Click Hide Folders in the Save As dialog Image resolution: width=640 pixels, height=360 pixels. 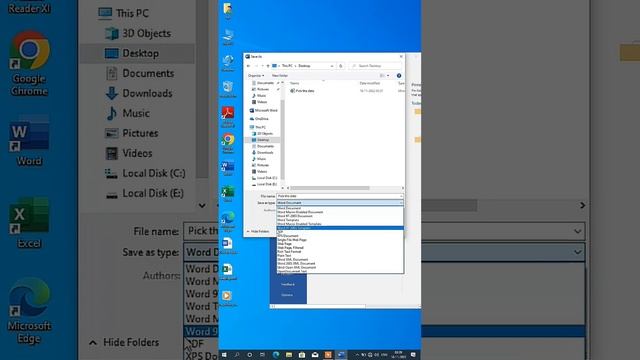click(258, 231)
